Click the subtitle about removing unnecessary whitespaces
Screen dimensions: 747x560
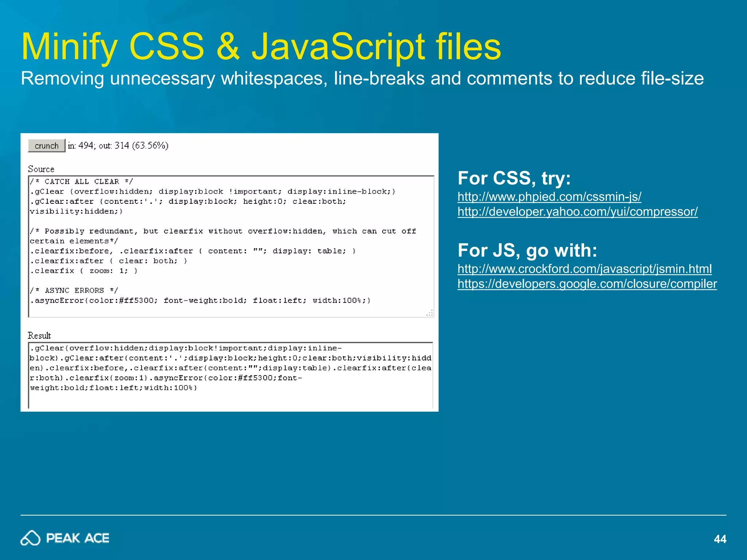point(362,78)
